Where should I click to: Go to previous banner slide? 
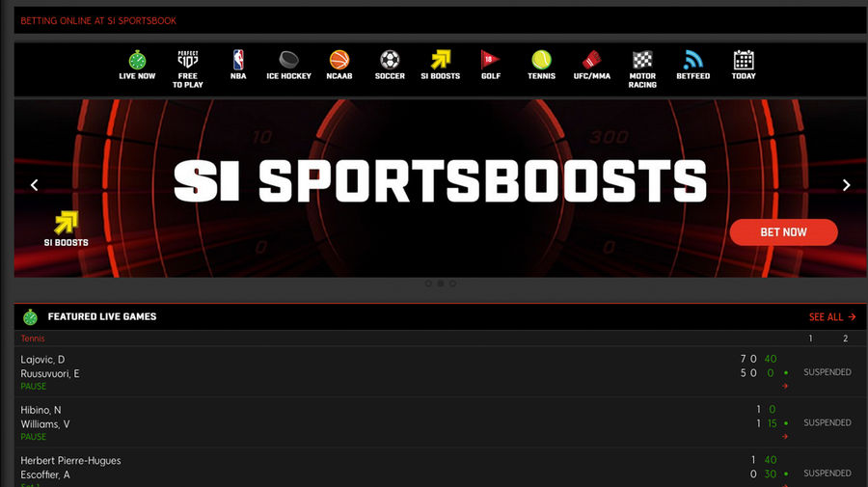pyautogui.click(x=35, y=185)
